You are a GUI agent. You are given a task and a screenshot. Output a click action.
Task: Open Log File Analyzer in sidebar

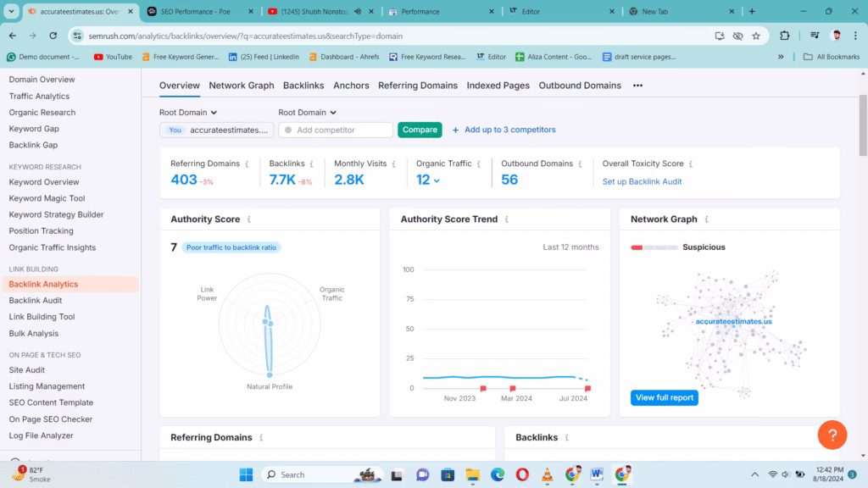41,435
